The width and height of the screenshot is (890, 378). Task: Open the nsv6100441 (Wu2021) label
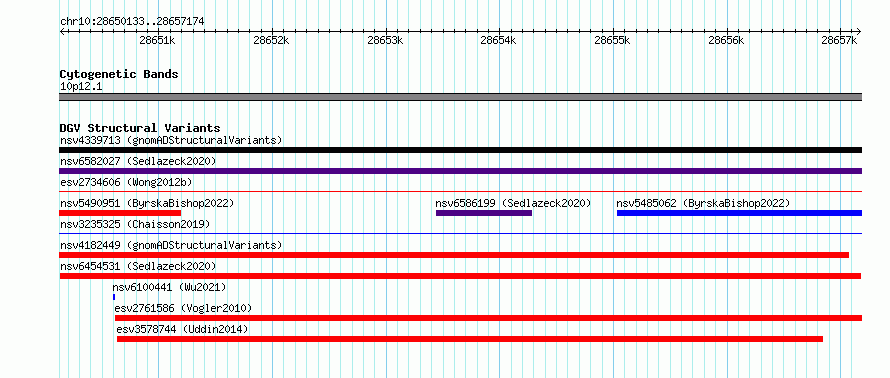169,287
